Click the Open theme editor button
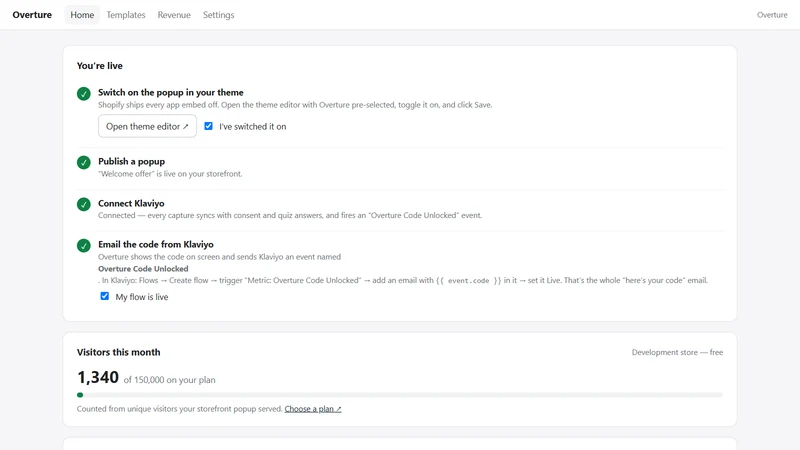 (147, 126)
